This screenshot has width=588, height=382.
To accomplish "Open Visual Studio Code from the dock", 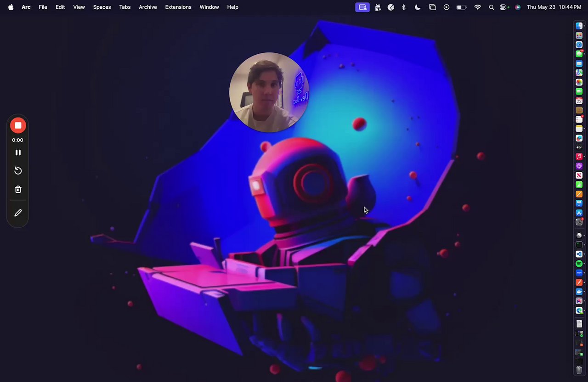I will tap(579, 254).
